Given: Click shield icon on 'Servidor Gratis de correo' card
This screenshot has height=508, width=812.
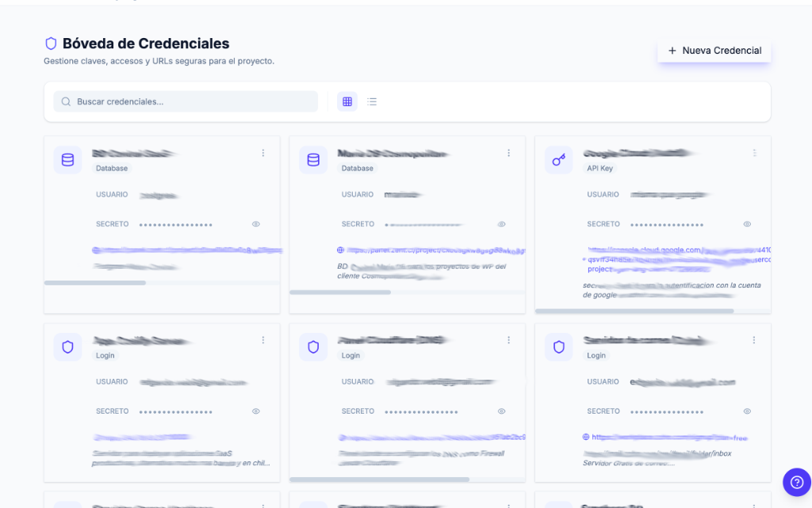Looking at the screenshot, I should tap(559, 347).
